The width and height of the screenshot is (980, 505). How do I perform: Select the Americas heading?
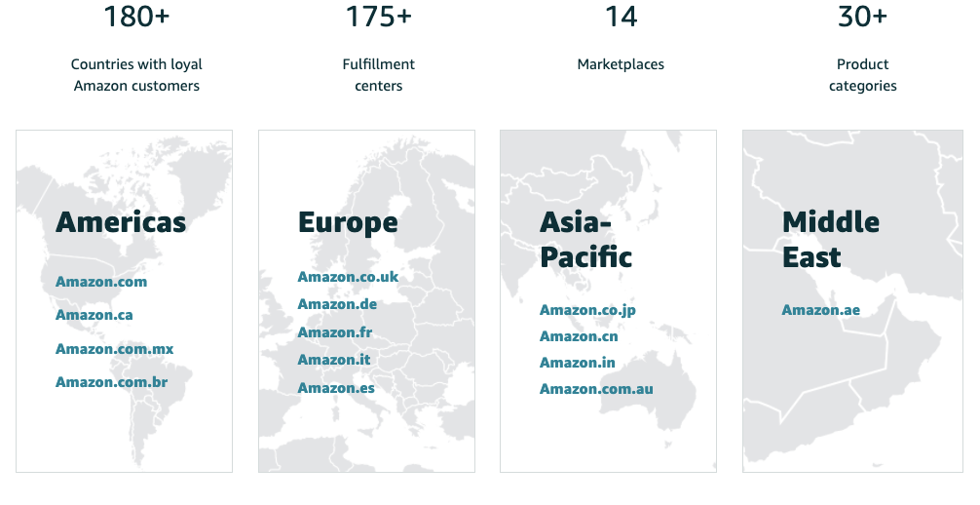point(121,222)
